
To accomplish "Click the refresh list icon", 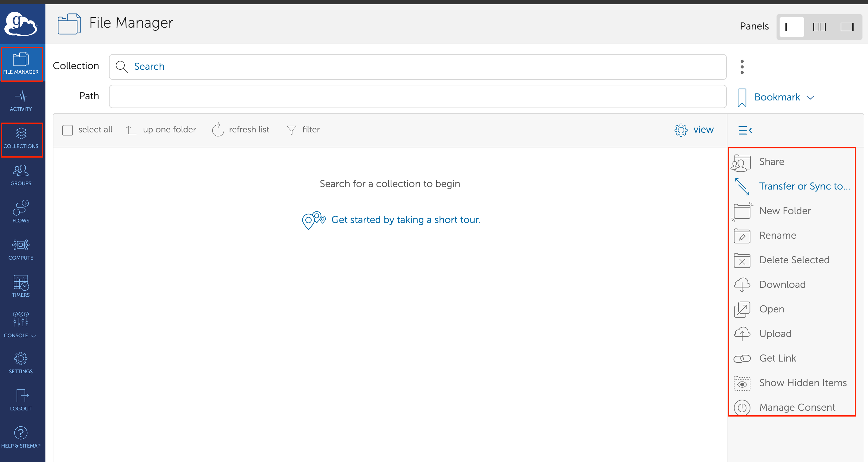I will tap(218, 130).
